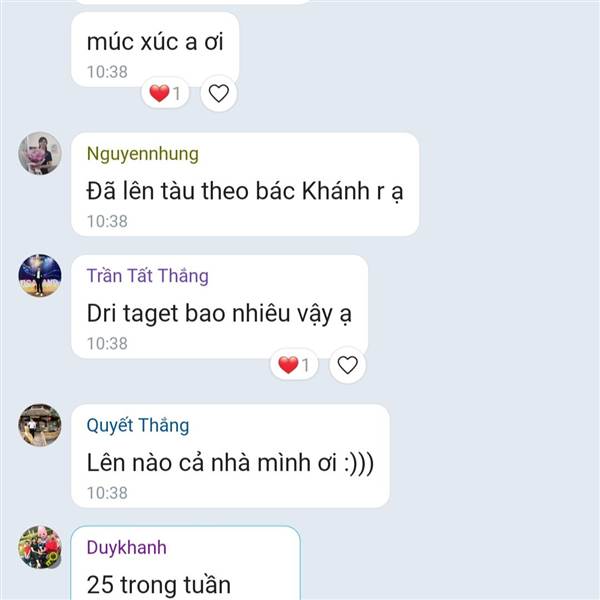Tap the 10:38 timestamp under Nguyennhung's message
Image resolution: width=600 pixels, height=600 pixels.
click(x=107, y=221)
